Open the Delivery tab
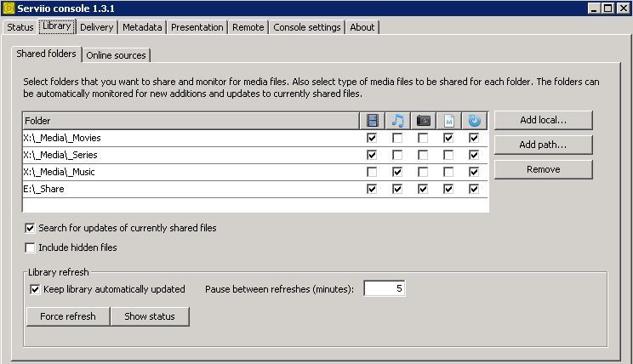This screenshot has height=364, width=633. coord(96,27)
